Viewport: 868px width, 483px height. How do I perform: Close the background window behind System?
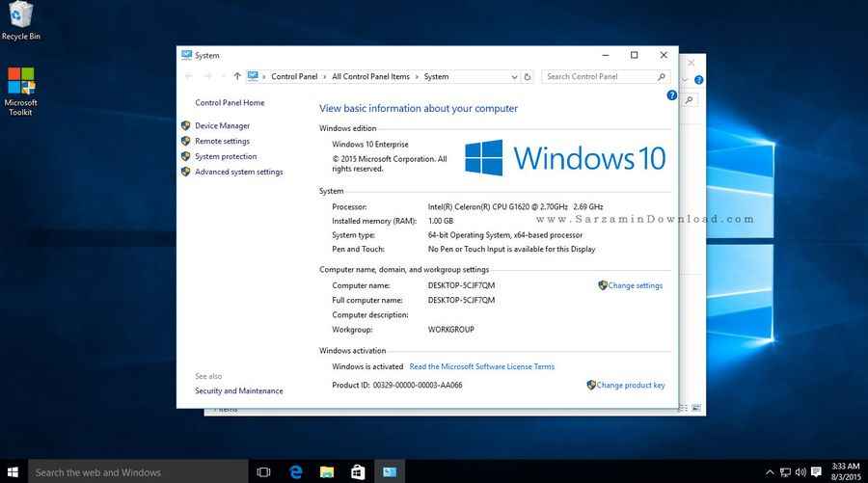point(691,63)
